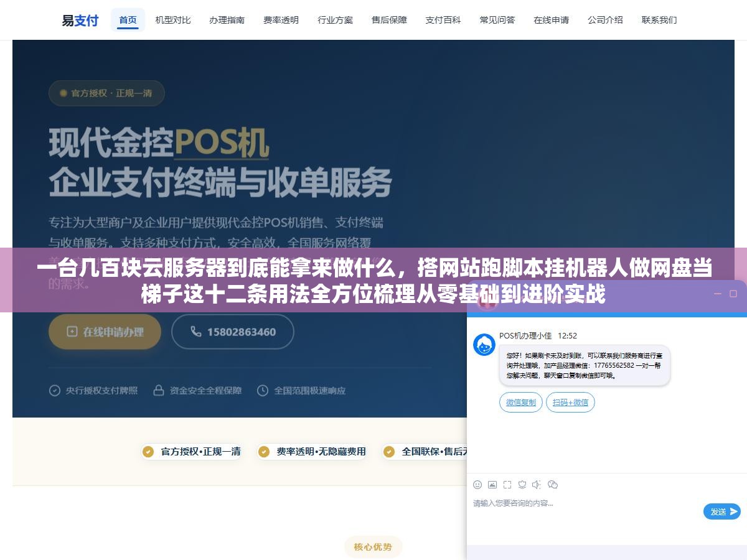747x560 pixels.
Task: Go to 办理指南 page
Action: tap(227, 20)
